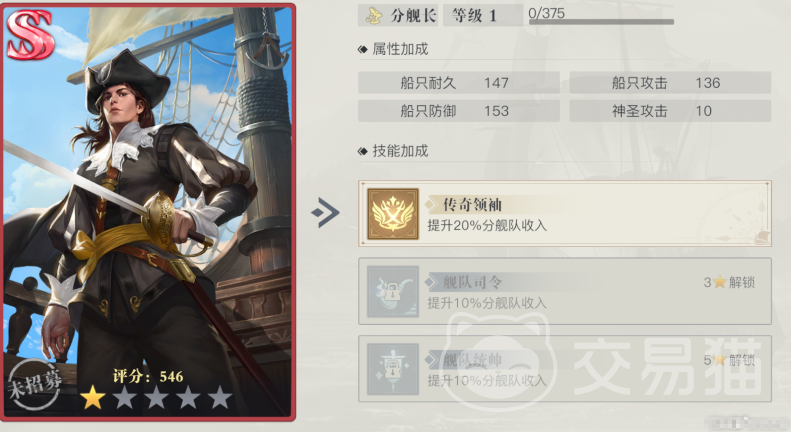
Task: Click the 0/375 experience progress bar
Action: click(x=601, y=22)
